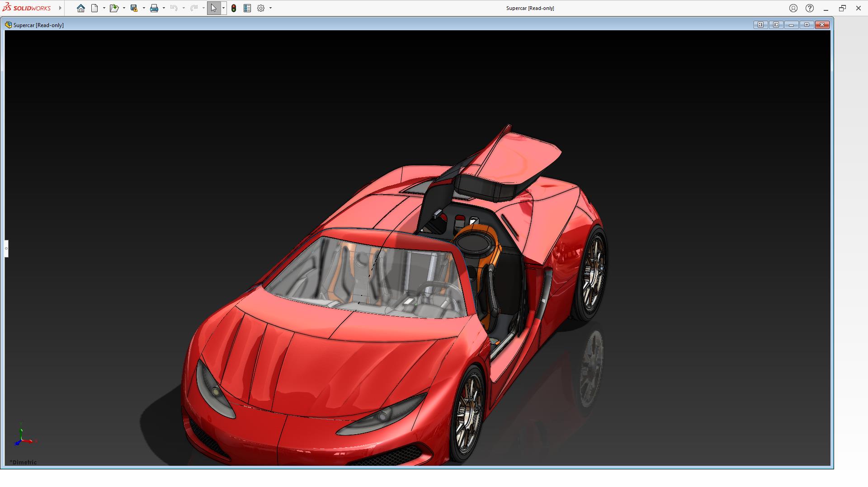Viewport: 868px width, 487px height.
Task: Open the Print dropdown arrow
Action: (164, 8)
